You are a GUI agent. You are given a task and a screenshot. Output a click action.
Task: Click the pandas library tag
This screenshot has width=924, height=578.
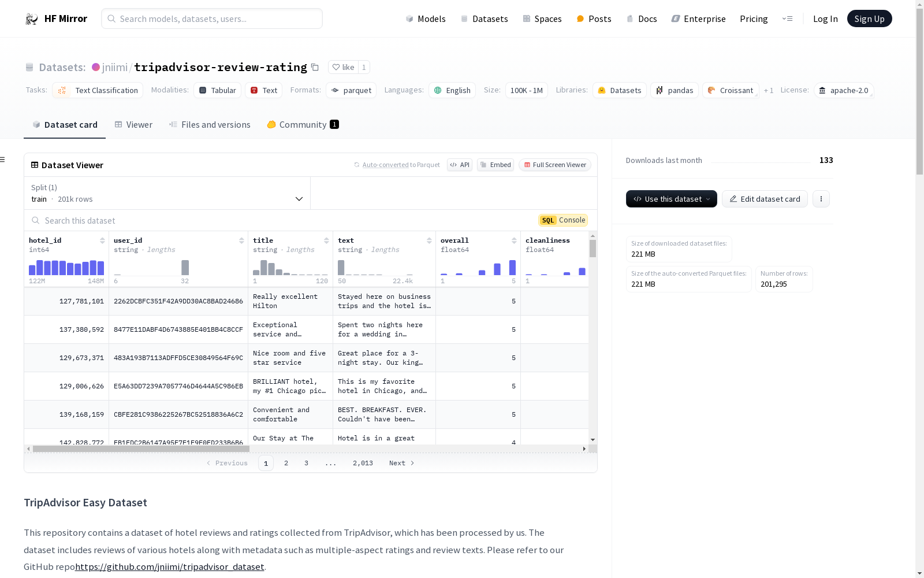pyautogui.click(x=675, y=90)
